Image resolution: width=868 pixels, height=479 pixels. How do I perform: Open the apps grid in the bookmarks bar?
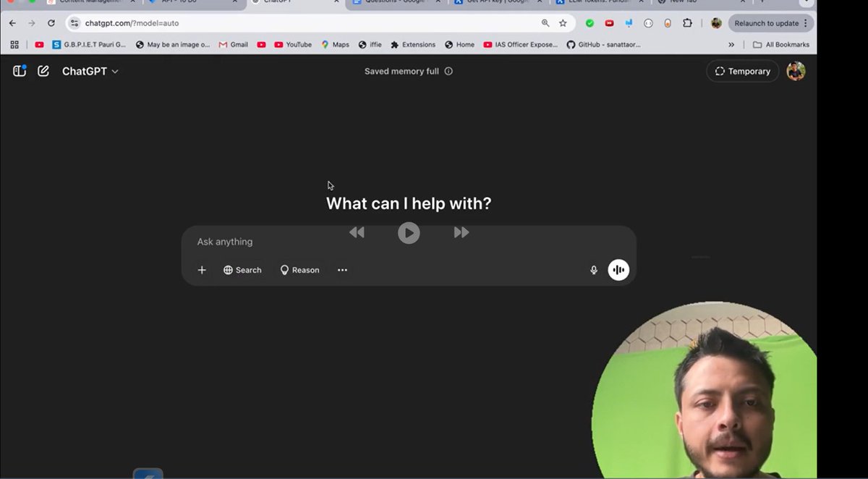14,45
